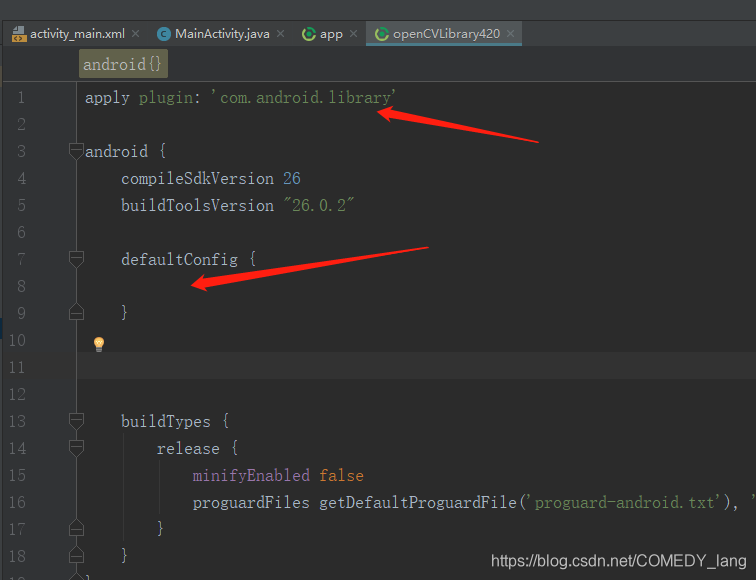This screenshot has height=580, width=756.
Task: Close the app tab
Action: tap(353, 34)
